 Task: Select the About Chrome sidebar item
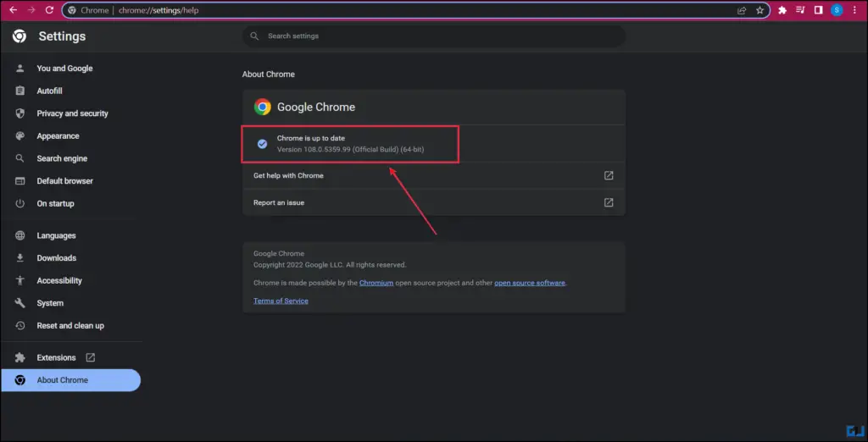coord(71,380)
